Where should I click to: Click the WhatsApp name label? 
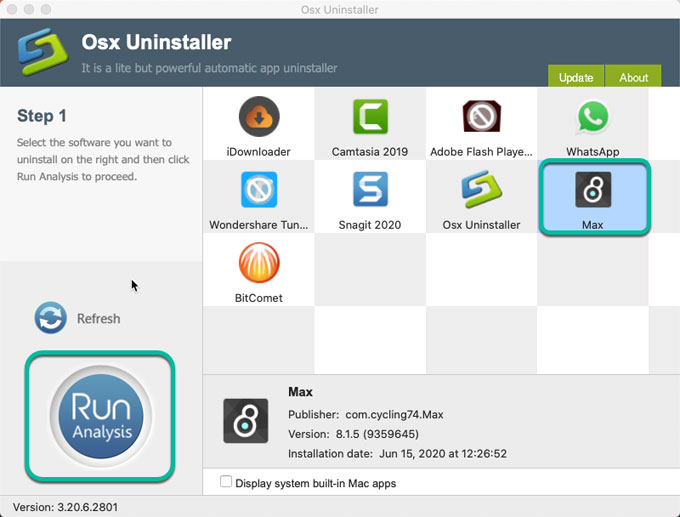coord(593,152)
